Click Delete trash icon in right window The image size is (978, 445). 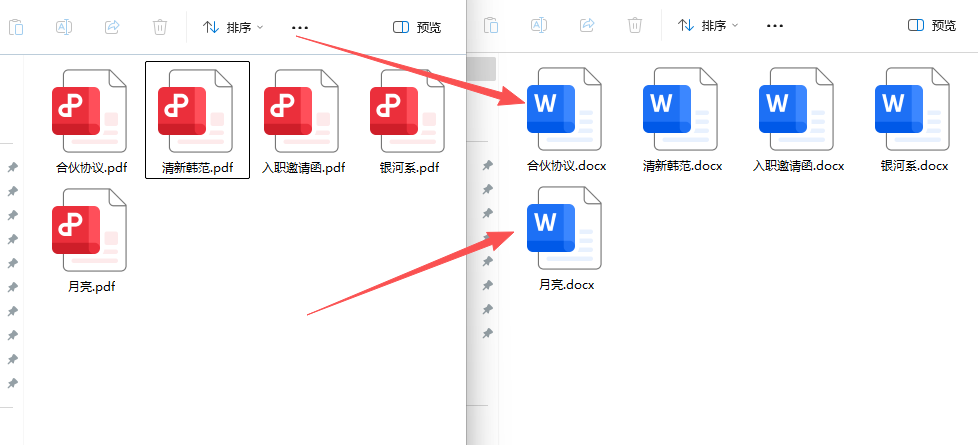[x=635, y=25]
